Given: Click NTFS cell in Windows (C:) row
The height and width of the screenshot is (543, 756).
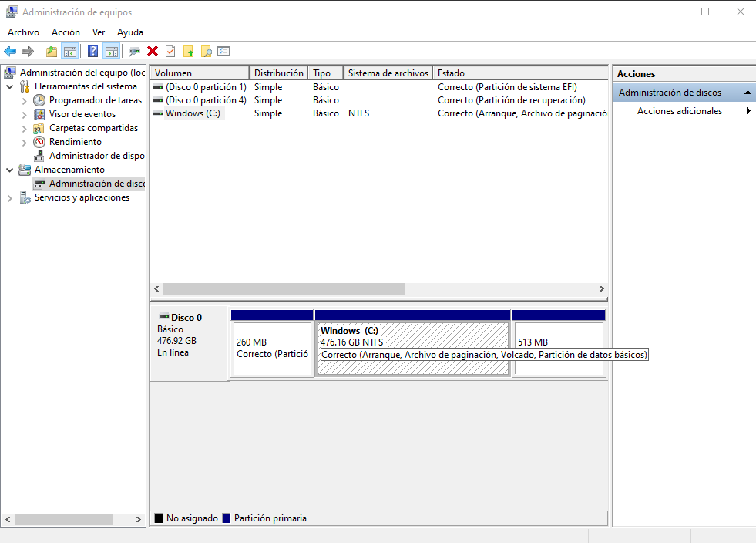Looking at the screenshot, I should point(358,113).
